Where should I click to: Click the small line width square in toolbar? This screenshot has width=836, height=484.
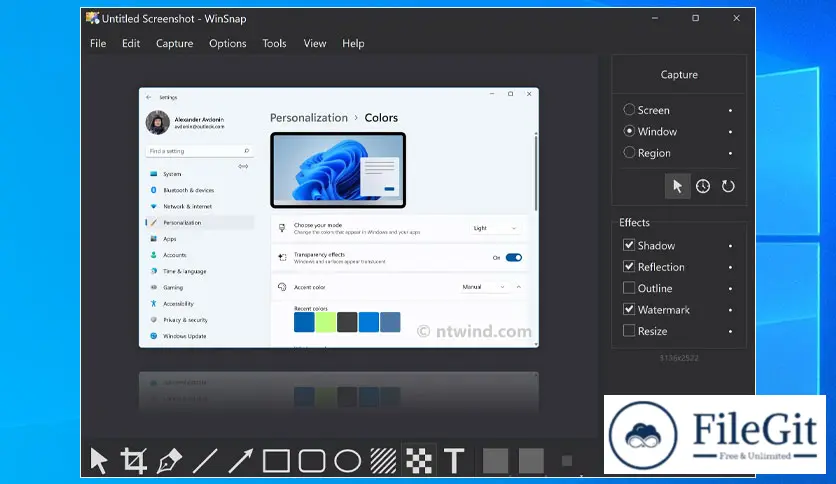[567, 461]
